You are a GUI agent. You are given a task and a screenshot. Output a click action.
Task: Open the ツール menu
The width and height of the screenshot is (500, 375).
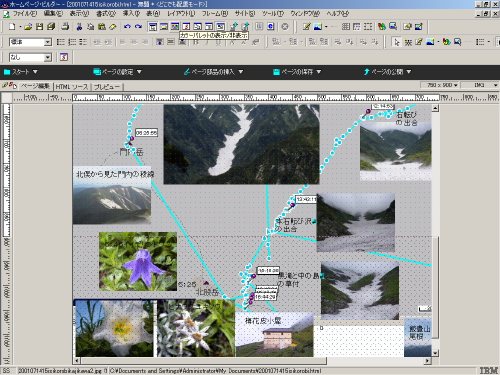[x=273, y=14]
